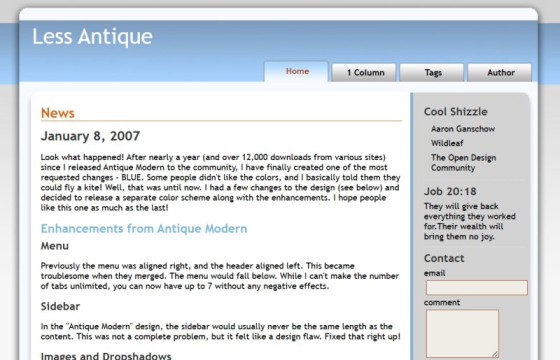
Task: Switch to the 1 Column tab
Action: (x=364, y=72)
